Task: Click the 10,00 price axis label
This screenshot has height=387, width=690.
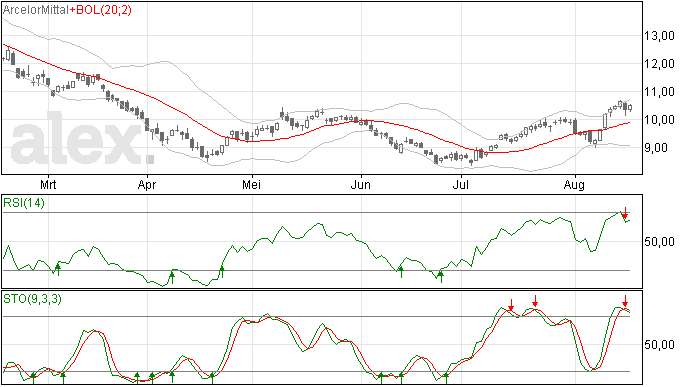Action: point(659,120)
